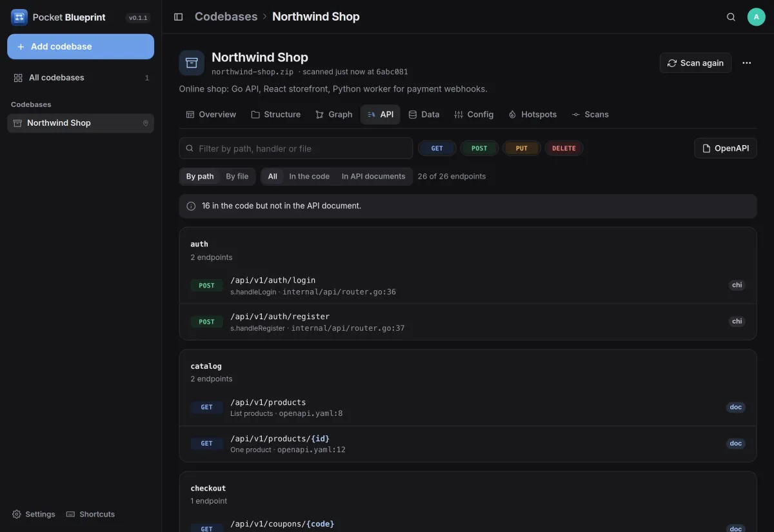Show endpoints In API documents
This screenshot has width=774, height=532.
coord(373,176)
